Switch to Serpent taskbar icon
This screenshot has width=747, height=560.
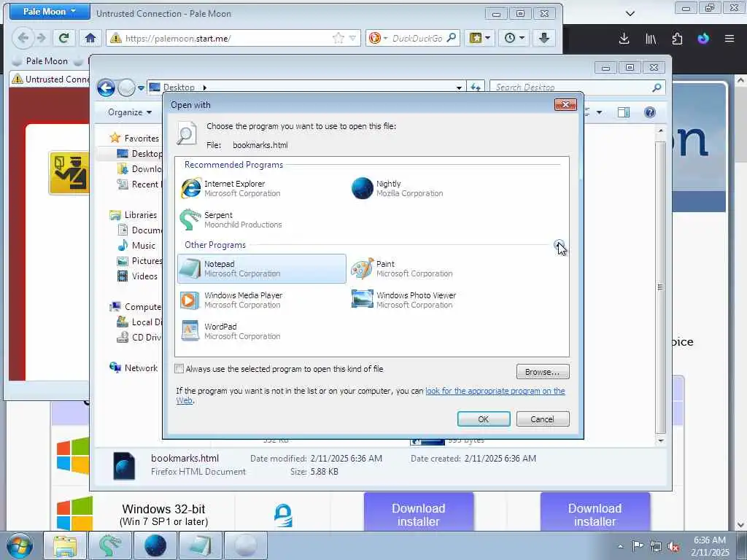pyautogui.click(x=110, y=546)
